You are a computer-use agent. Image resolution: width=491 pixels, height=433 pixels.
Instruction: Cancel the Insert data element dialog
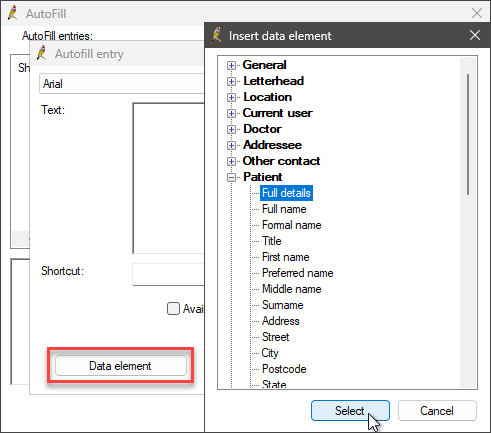pos(437,411)
